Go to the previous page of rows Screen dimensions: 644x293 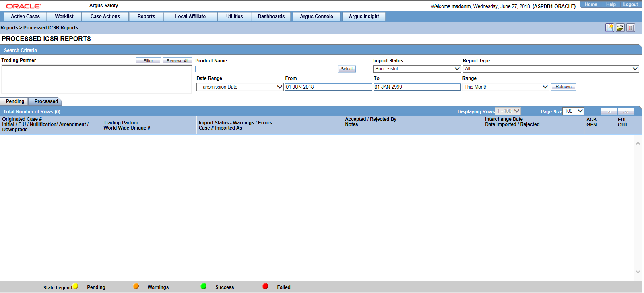click(x=609, y=111)
